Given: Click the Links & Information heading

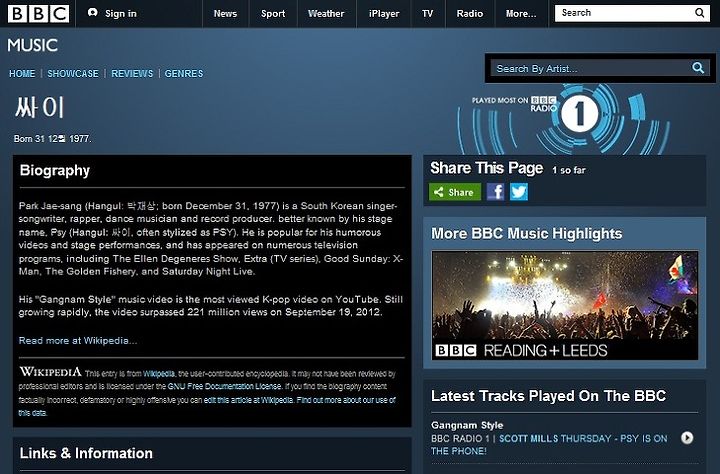Looking at the screenshot, I should 86,453.
